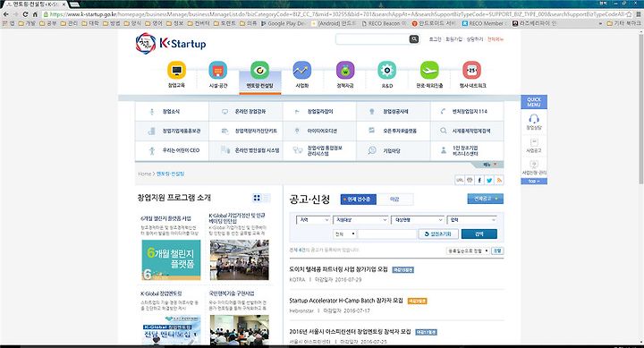This screenshot has height=348, width=644.
Task: Click the top button in quick menu
Action: click(x=534, y=182)
